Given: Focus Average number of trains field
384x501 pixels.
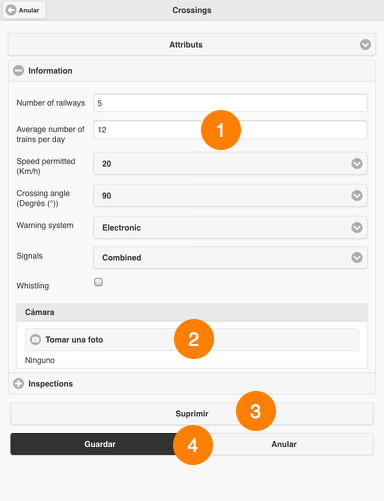Looking at the screenshot, I should (x=230, y=130).
